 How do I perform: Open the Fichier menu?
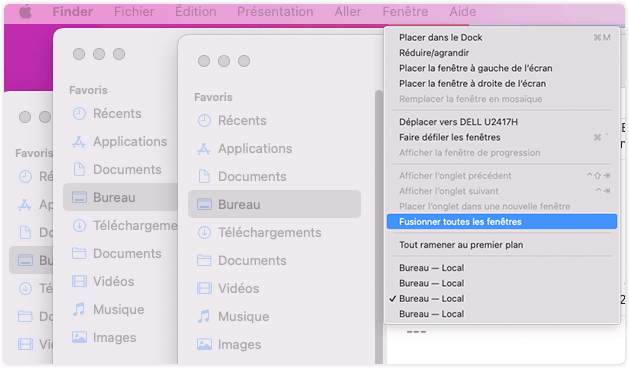pos(134,12)
